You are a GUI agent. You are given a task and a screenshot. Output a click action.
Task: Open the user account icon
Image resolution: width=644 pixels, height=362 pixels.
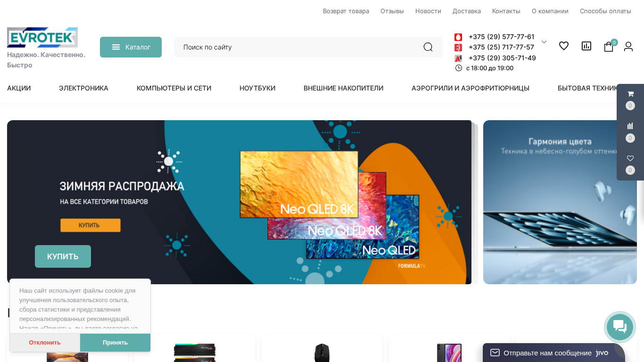click(x=628, y=46)
